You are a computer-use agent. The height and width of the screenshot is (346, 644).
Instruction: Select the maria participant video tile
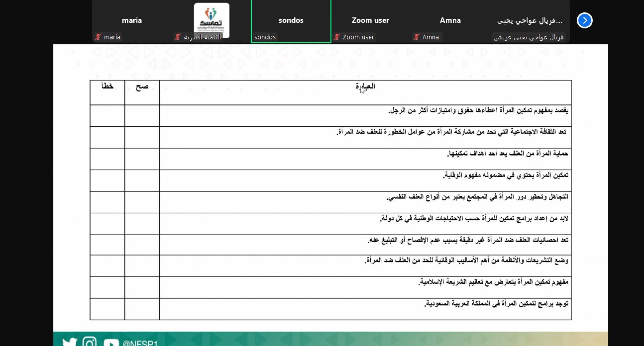[x=132, y=21]
